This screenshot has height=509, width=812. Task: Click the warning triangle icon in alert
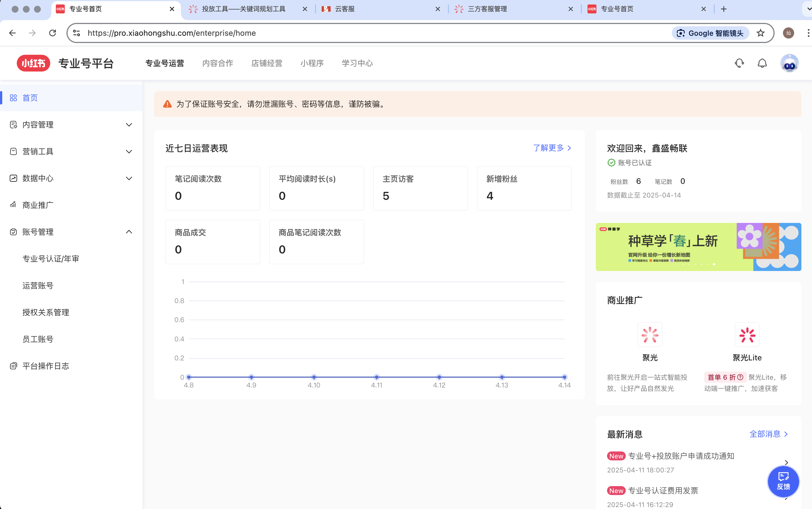coord(167,104)
